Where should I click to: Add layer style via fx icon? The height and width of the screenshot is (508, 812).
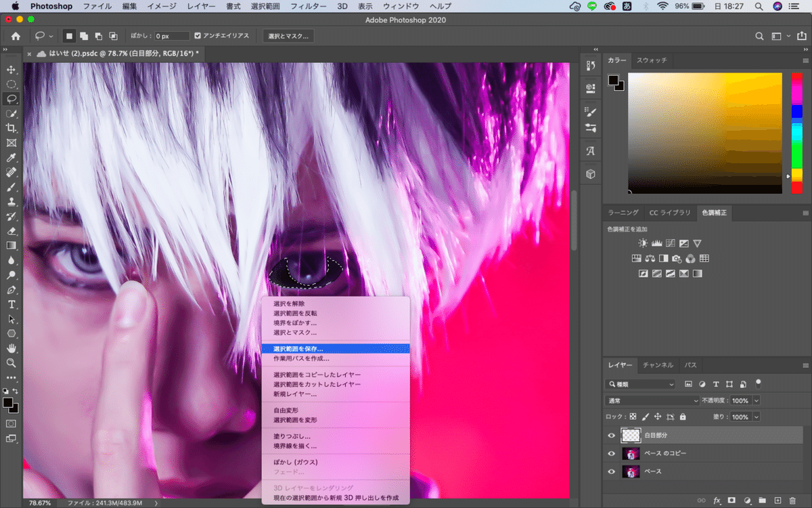717,501
